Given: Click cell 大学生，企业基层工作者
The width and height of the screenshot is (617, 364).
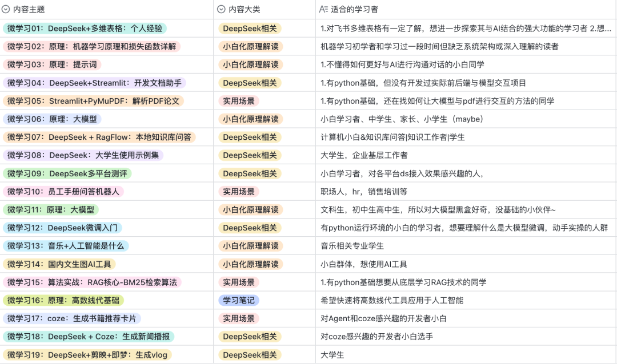Looking at the screenshot, I should (466, 155).
